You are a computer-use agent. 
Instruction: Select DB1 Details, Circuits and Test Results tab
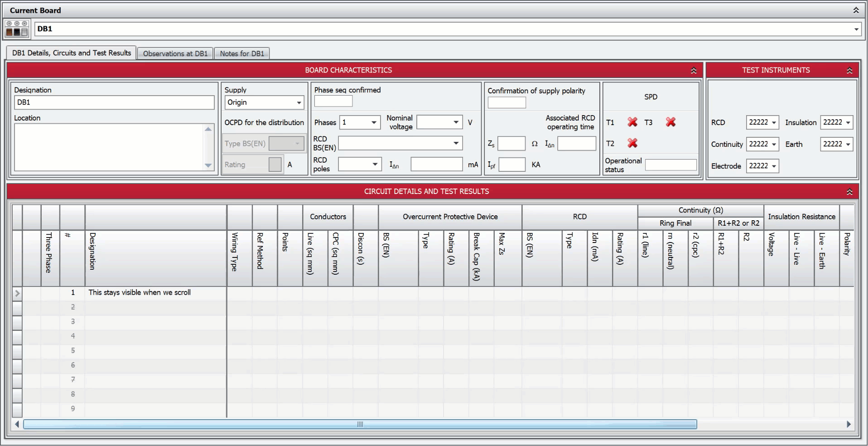coord(72,53)
